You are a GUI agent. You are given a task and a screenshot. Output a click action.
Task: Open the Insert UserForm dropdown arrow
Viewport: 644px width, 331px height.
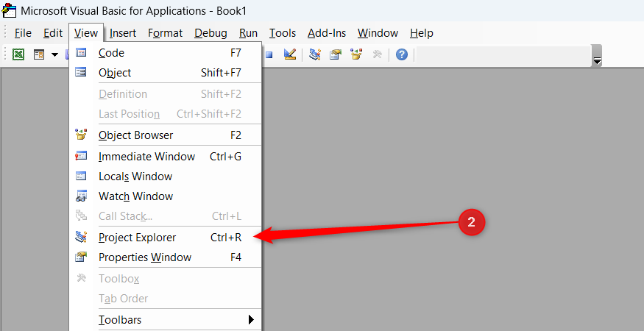point(54,54)
